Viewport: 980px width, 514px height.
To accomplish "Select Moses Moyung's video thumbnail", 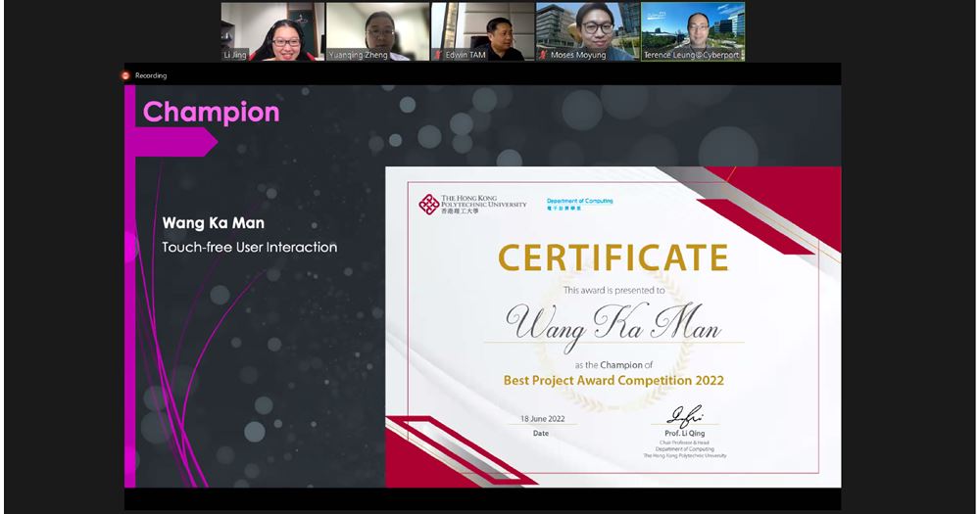I will [x=587, y=31].
